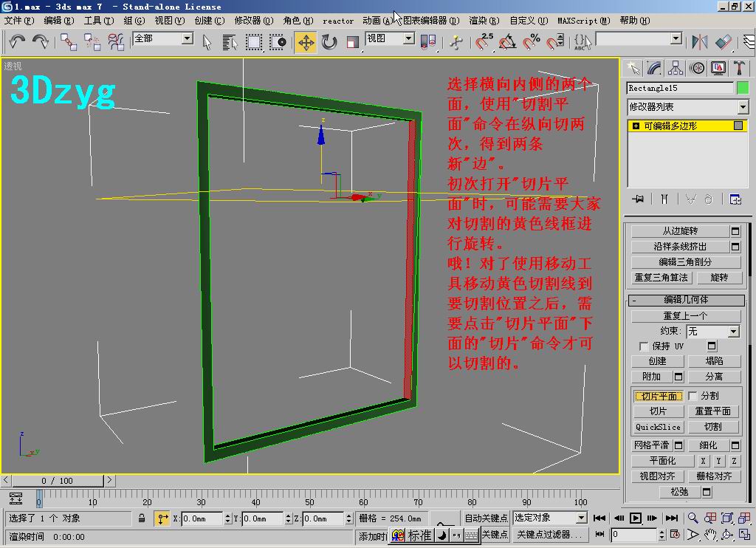Click the green object color swatch

coord(742,88)
